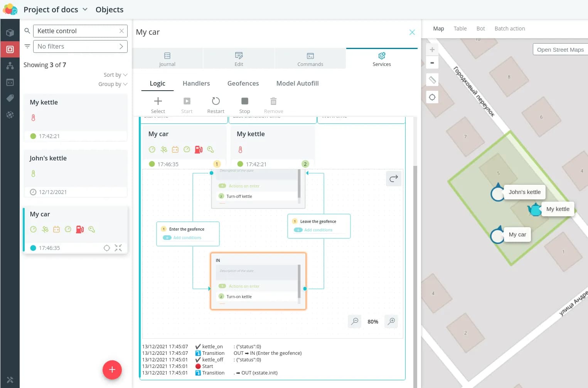This screenshot has height=388, width=588.
Task: Click the Select plus icon
Action: coord(158,101)
